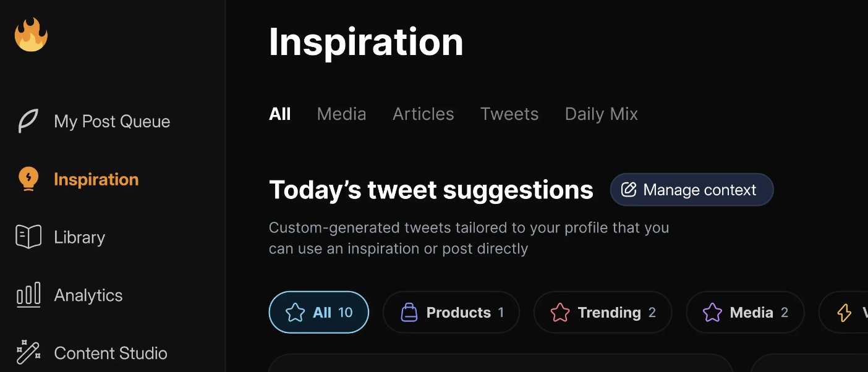
Task: Click the purple Media star icon
Action: pos(712,312)
